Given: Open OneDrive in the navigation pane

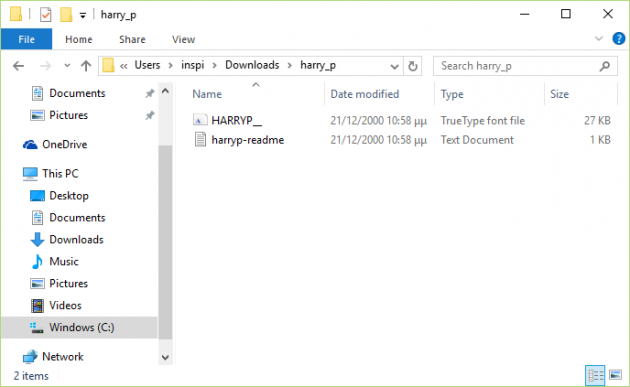Looking at the screenshot, I should 64,144.
